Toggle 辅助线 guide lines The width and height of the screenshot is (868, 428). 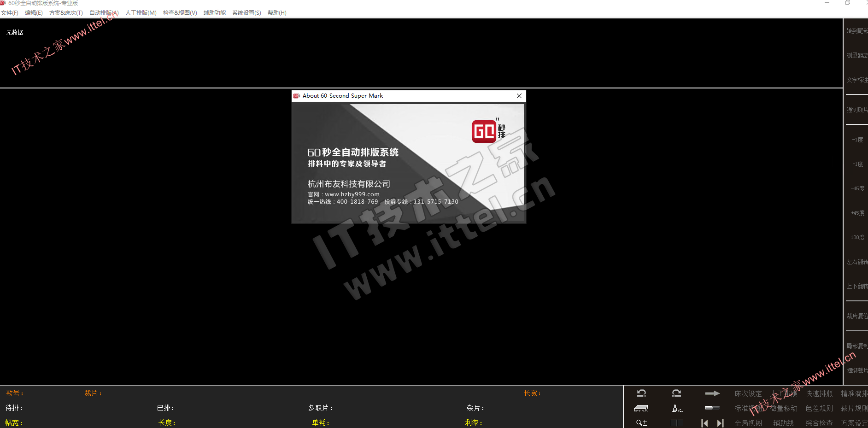point(784,423)
